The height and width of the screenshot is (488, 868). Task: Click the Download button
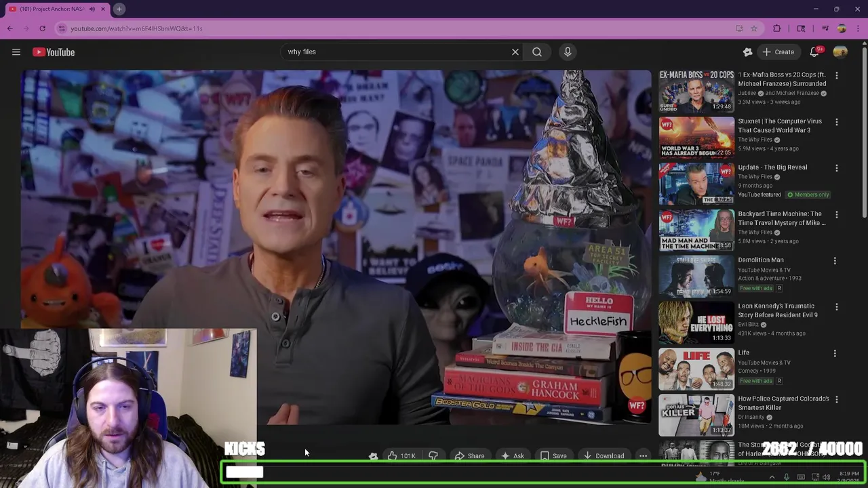click(x=604, y=456)
